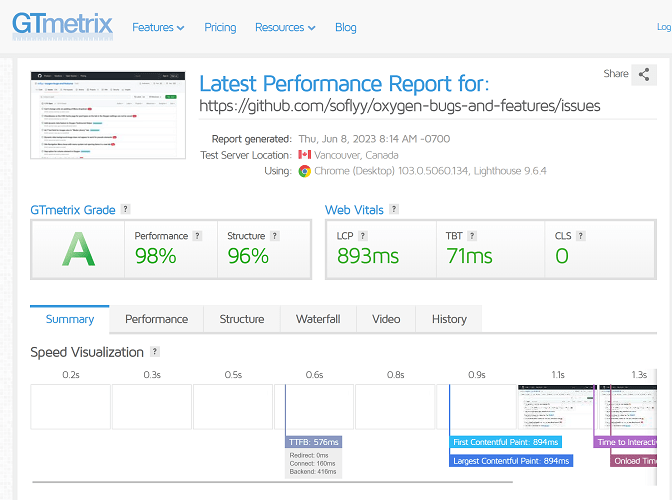Image resolution: width=672 pixels, height=500 pixels.
Task: Click the speed visualization horizontal scrollbar
Action: [273, 482]
